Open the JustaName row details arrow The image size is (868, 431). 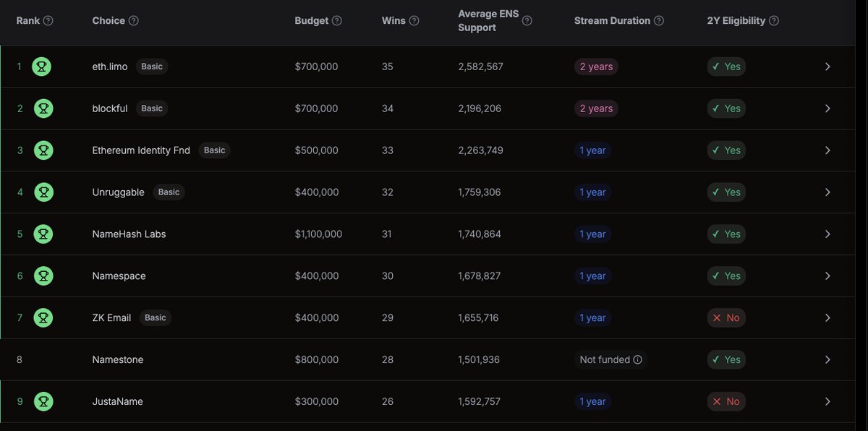tap(827, 401)
